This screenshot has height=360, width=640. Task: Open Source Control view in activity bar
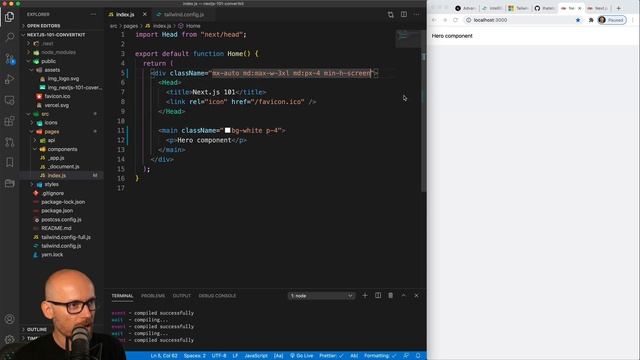pos(9,59)
